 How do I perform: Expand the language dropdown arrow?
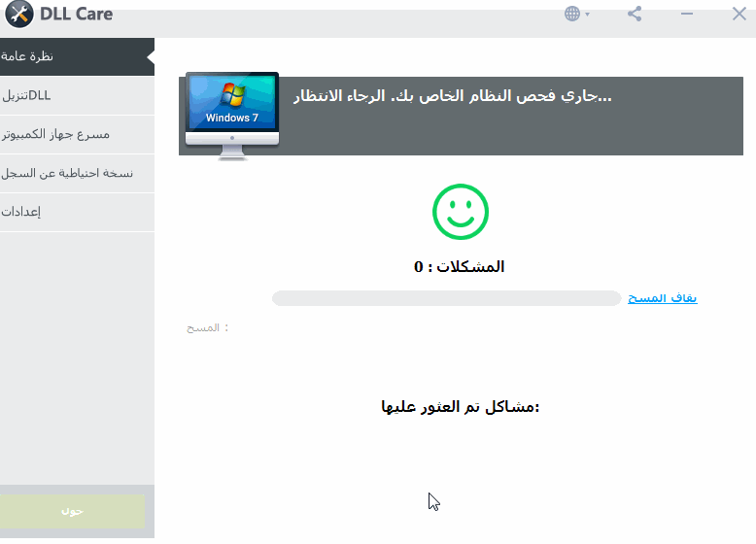(x=588, y=15)
